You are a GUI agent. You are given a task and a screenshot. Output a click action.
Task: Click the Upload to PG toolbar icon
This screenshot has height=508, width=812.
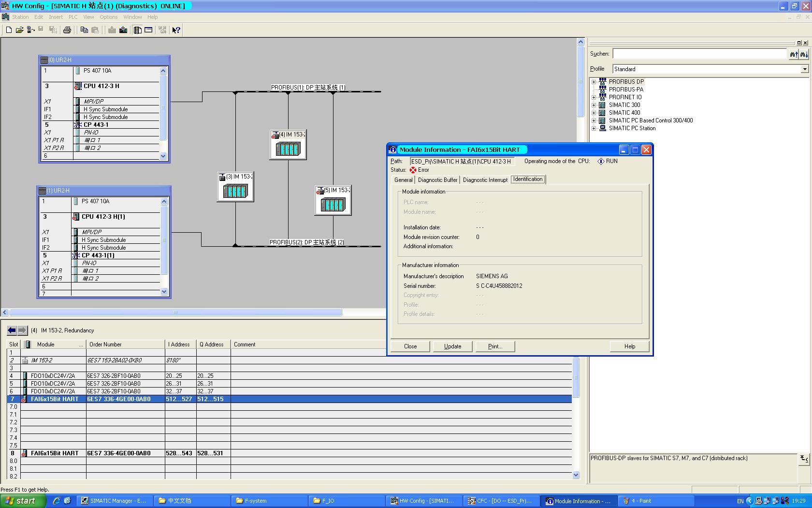[x=123, y=30]
